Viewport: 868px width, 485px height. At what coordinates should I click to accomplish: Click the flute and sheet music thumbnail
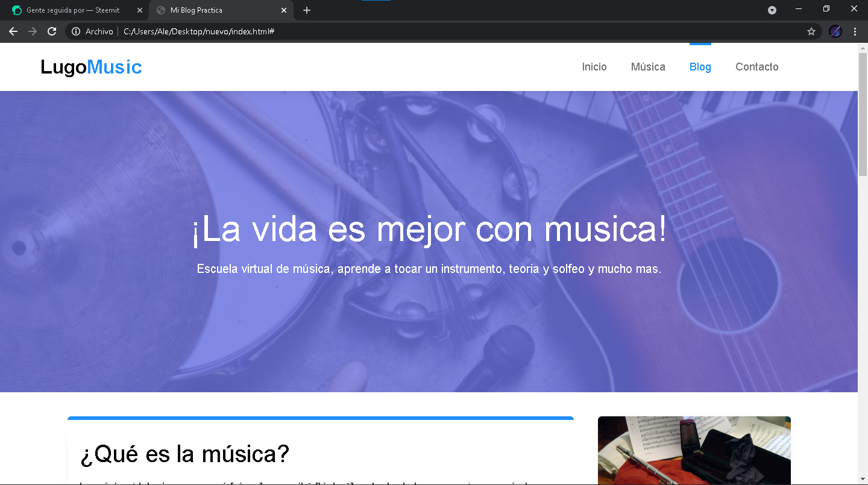click(694, 451)
